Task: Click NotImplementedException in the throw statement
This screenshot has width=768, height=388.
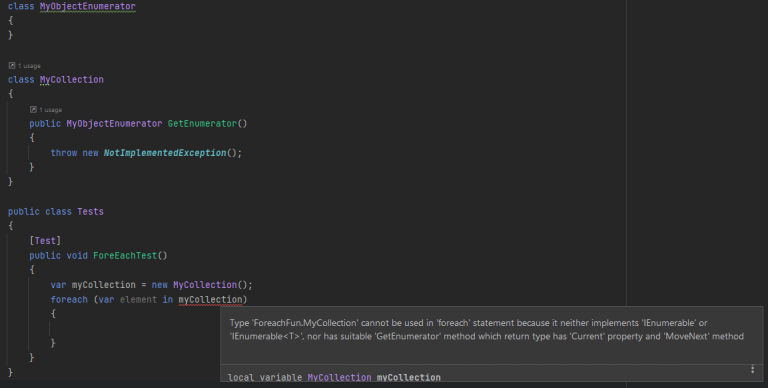Action: coord(165,153)
